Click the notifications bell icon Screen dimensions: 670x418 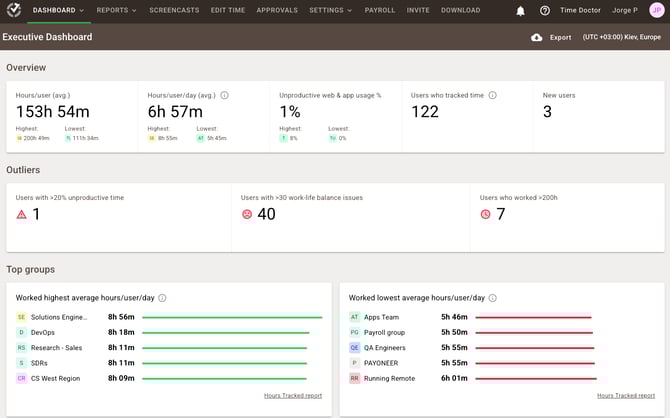pos(520,11)
